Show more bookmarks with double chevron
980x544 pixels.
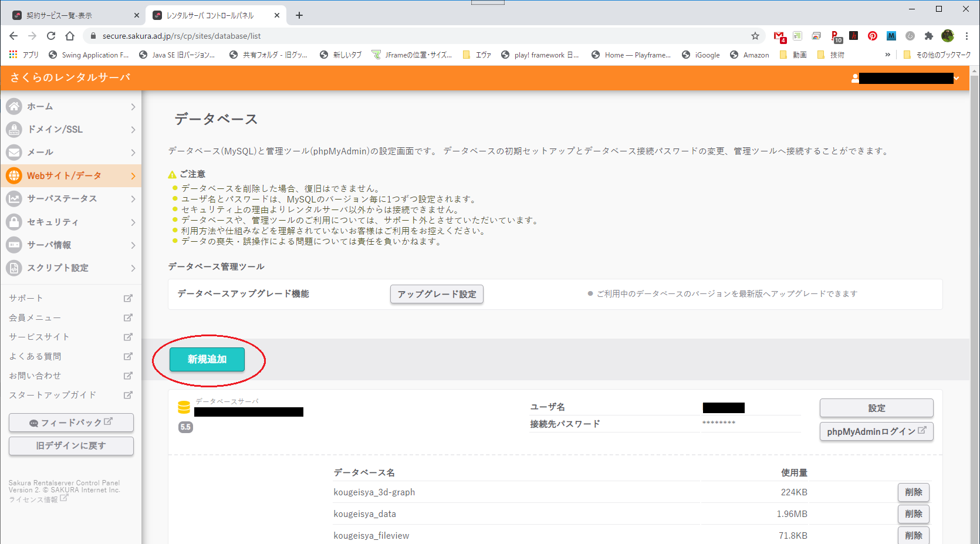click(888, 55)
